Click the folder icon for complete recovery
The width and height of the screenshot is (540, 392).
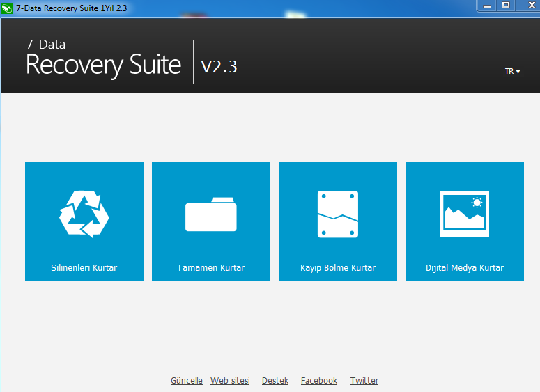210,214
